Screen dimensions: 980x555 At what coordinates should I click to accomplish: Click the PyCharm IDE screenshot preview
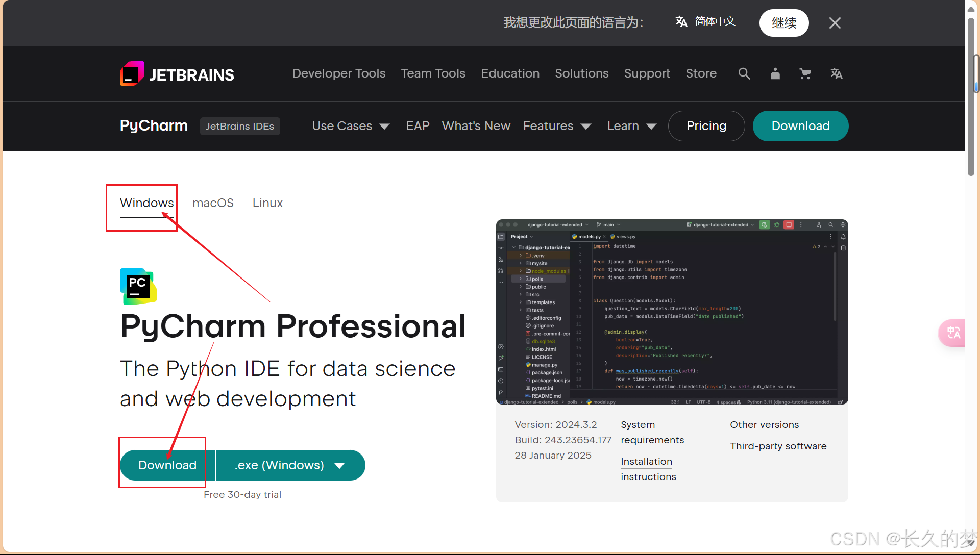click(672, 312)
